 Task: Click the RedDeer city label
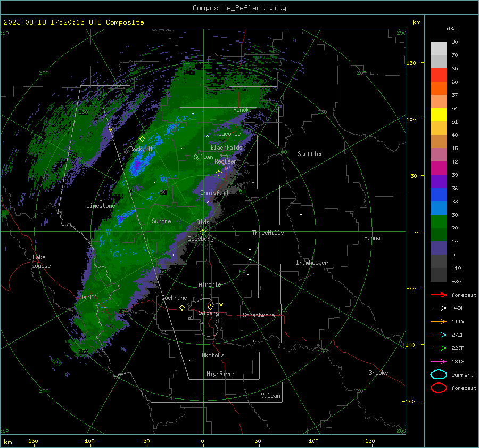(226, 161)
